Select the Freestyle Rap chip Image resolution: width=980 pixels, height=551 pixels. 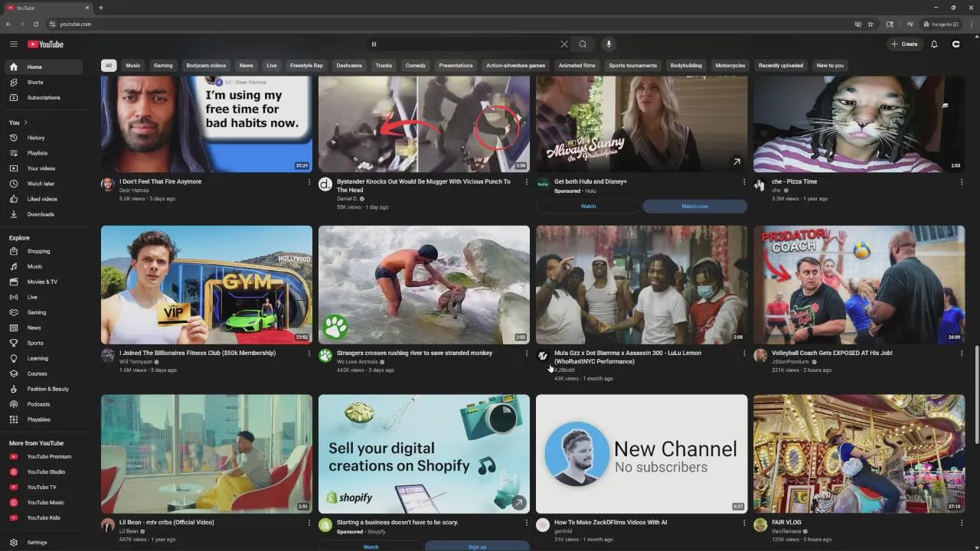pyautogui.click(x=306, y=65)
